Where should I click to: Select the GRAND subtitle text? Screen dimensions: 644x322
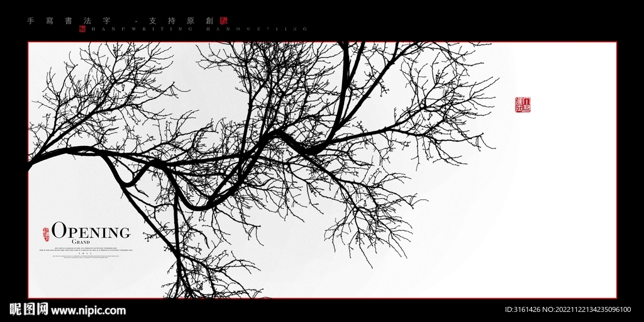coord(81,242)
